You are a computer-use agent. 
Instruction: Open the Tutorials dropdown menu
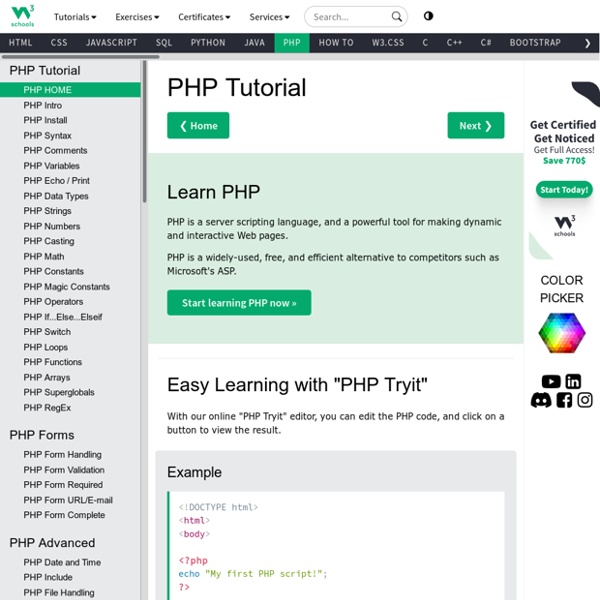click(75, 17)
